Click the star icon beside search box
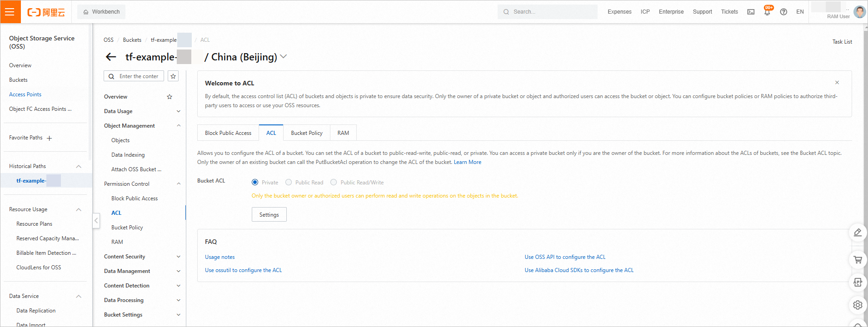 click(x=173, y=76)
